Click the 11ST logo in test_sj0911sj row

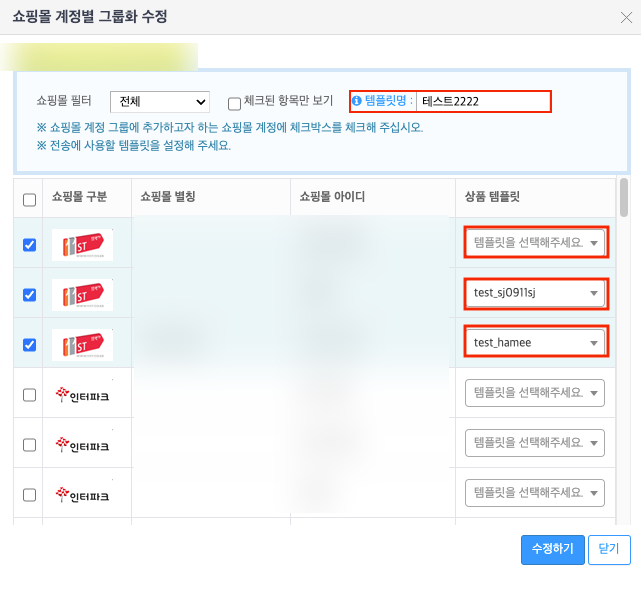point(83,295)
